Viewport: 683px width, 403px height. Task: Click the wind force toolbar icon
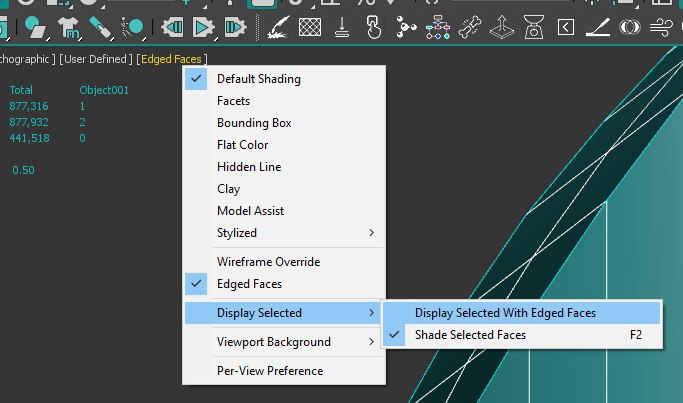point(662,27)
